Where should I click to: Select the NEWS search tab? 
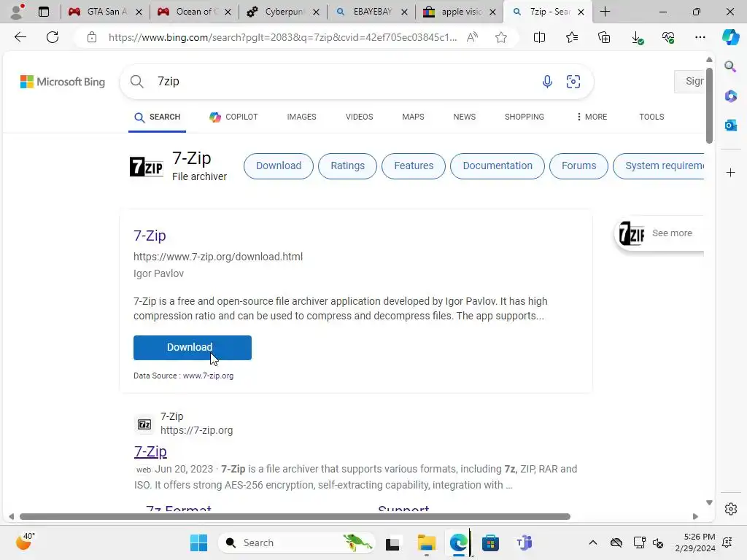point(465,117)
